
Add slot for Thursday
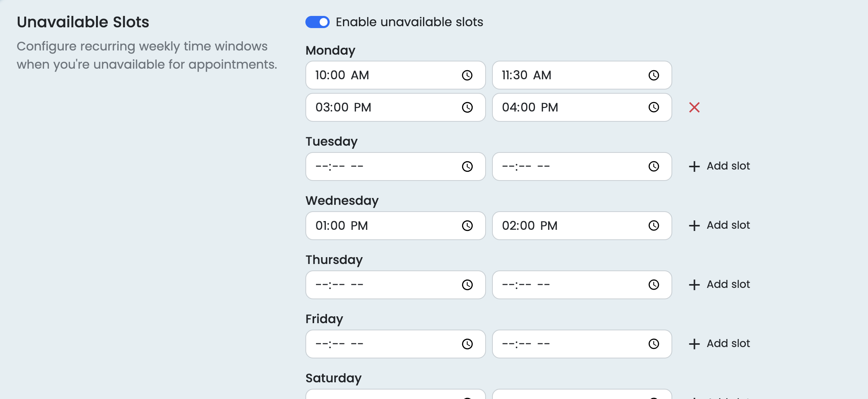pyautogui.click(x=719, y=284)
